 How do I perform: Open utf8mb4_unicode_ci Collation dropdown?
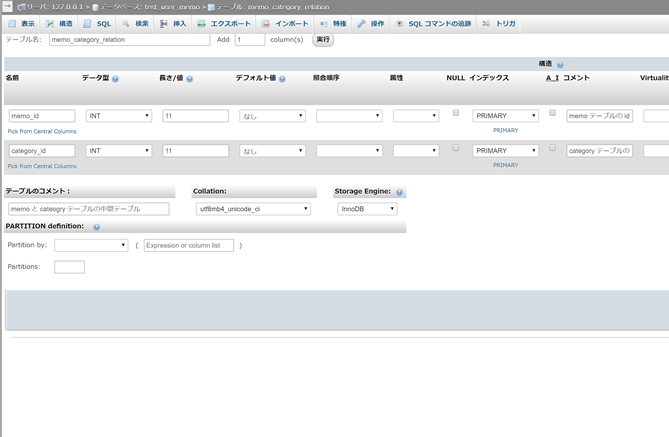click(253, 209)
